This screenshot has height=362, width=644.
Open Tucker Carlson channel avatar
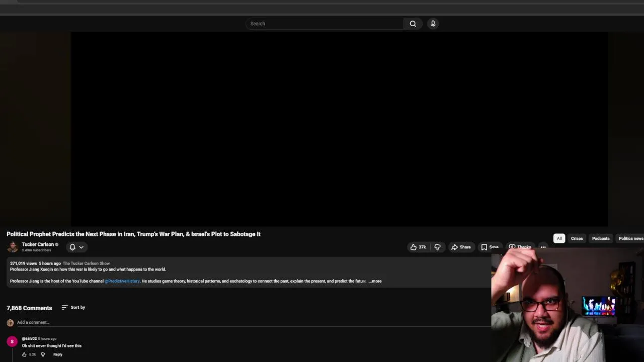13,247
